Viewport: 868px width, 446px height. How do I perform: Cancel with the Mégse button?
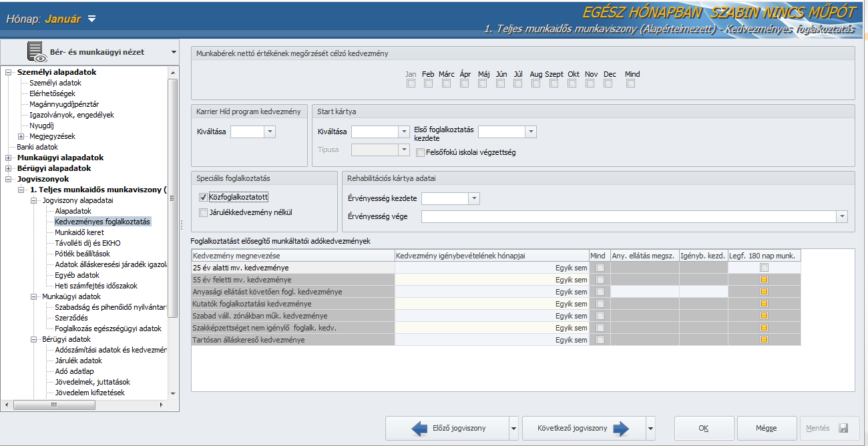(766, 428)
